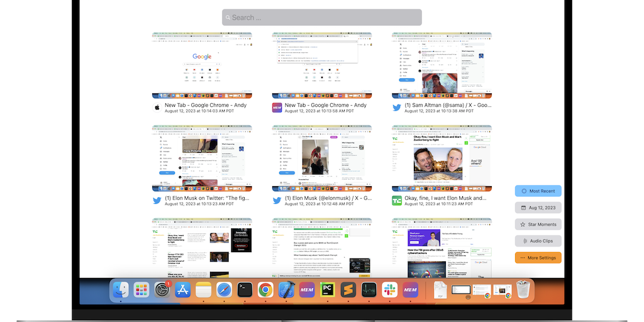The height and width of the screenshot is (322, 644).
Task: Open System Settings with notification badge
Action: [x=162, y=290]
